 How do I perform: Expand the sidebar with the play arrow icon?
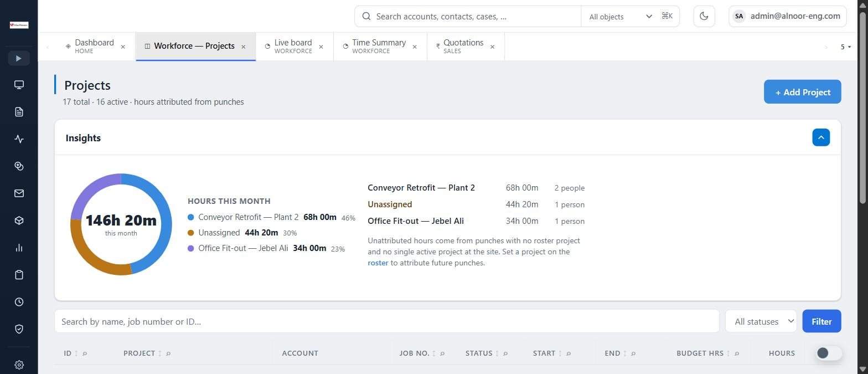click(19, 58)
